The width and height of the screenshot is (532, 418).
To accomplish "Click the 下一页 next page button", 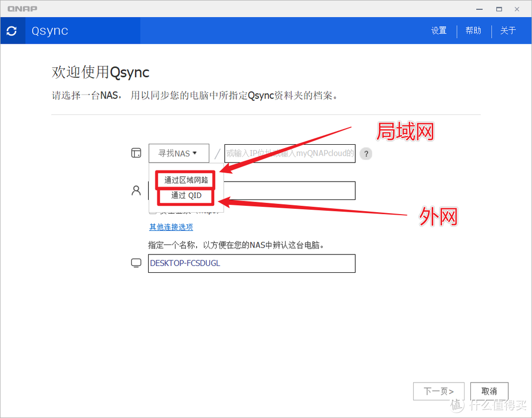I will tap(439, 391).
